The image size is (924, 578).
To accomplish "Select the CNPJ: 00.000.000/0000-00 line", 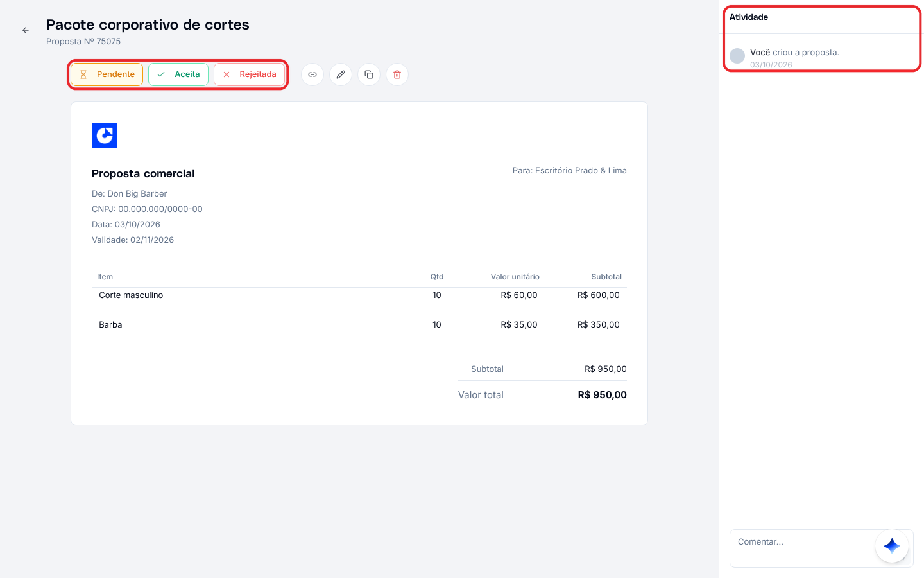I will [147, 209].
